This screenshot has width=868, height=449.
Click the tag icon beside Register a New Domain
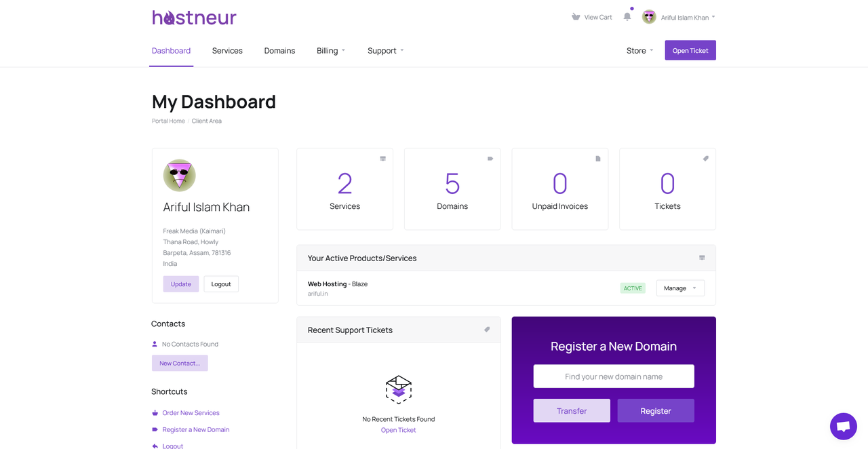pos(155,430)
